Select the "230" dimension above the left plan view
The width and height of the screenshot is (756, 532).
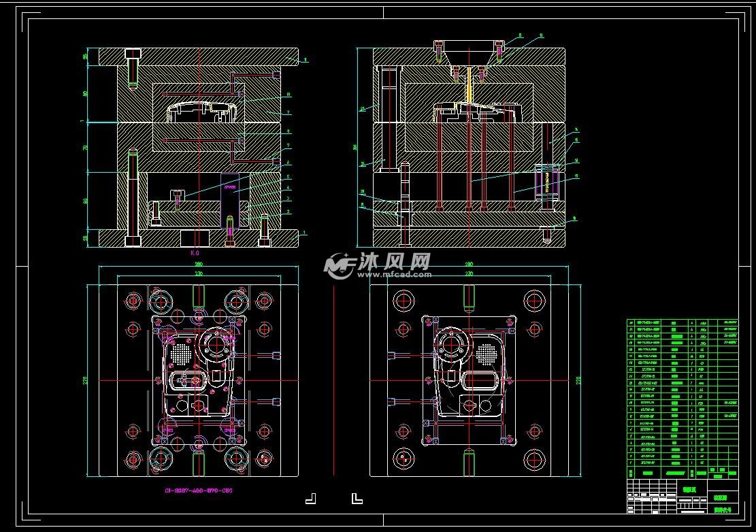[x=198, y=273]
